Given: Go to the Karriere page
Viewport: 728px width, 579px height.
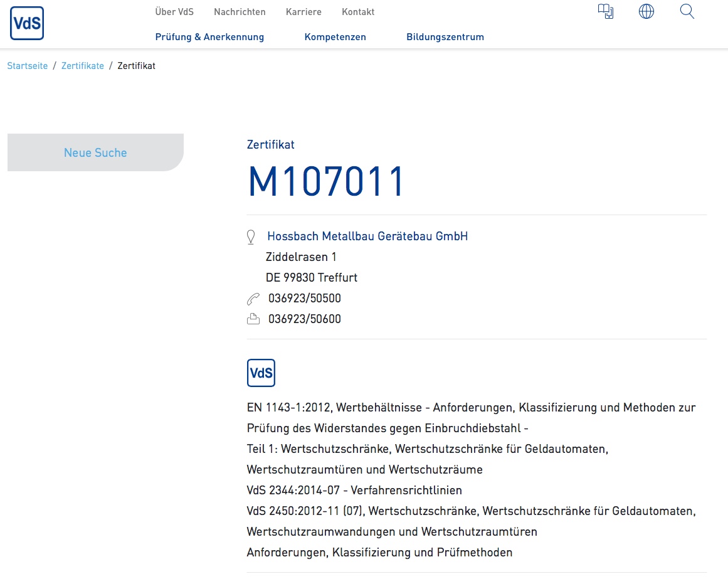Looking at the screenshot, I should [x=303, y=12].
